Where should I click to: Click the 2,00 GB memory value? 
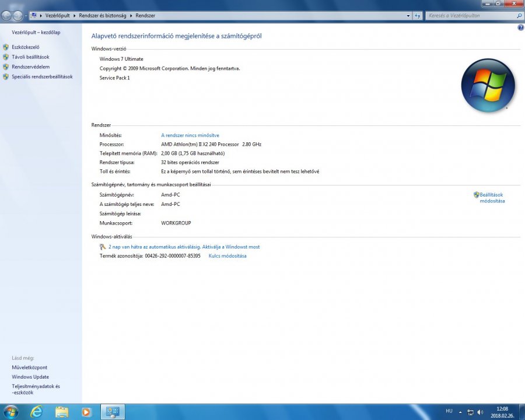click(193, 153)
